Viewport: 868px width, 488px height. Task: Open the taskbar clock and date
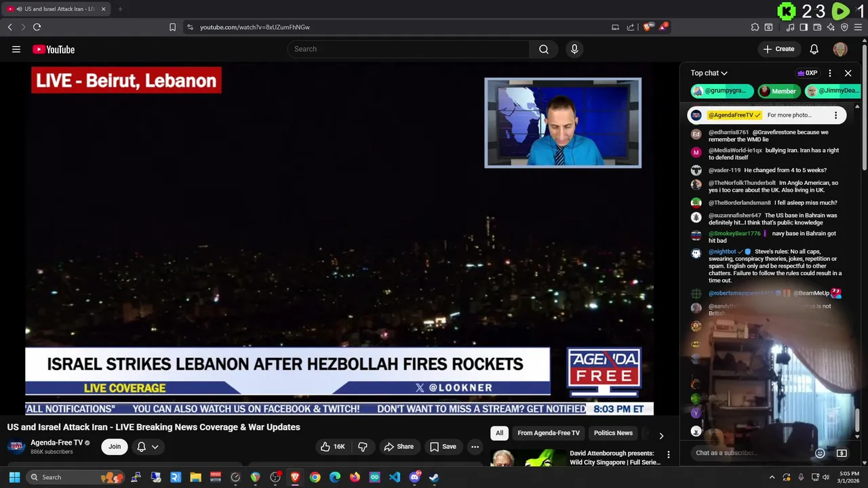pos(849,477)
